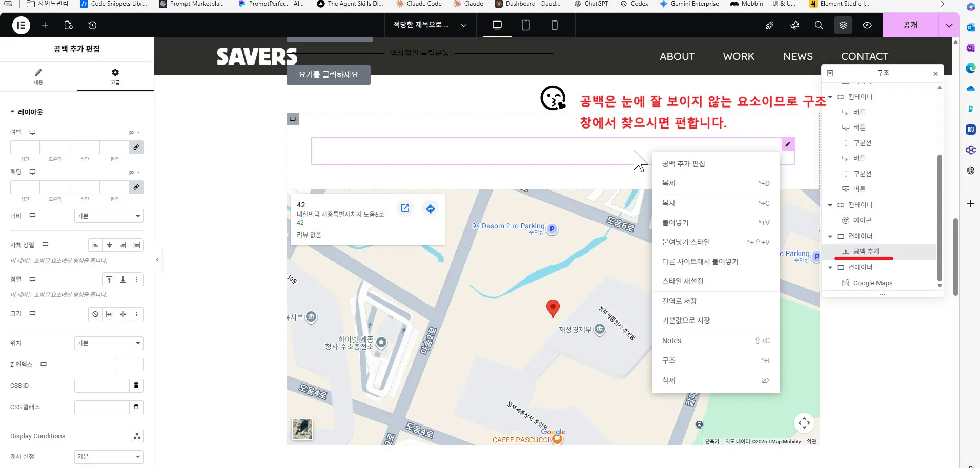Click the add element plus icon
The height and width of the screenshot is (468, 980).
(x=45, y=25)
